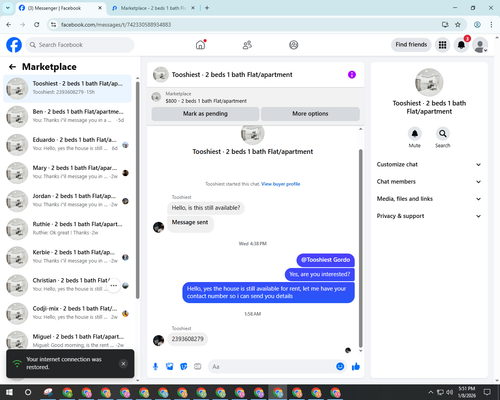This screenshot has height=400, width=500.
Task: Click the 2393608279 phone number message
Action: coord(188,339)
